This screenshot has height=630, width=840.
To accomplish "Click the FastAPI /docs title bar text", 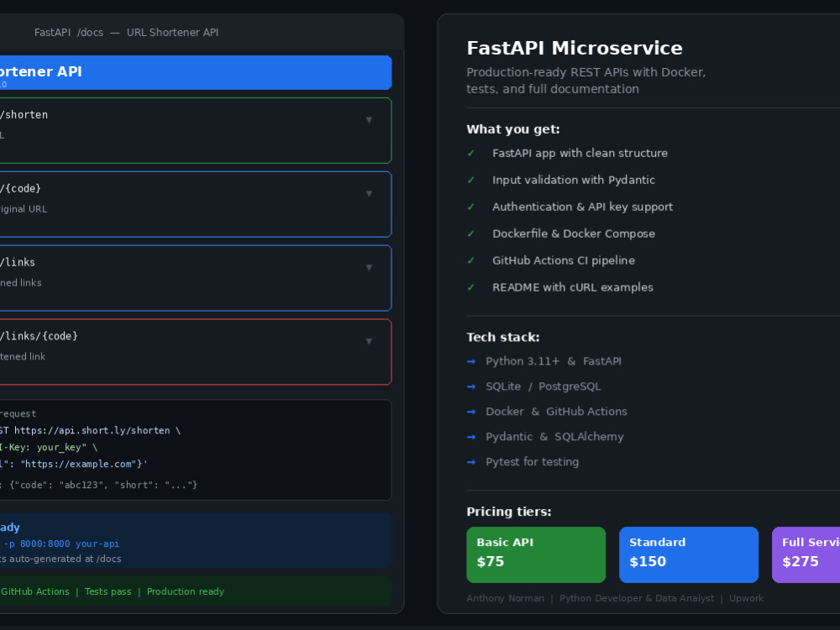I will [127, 32].
